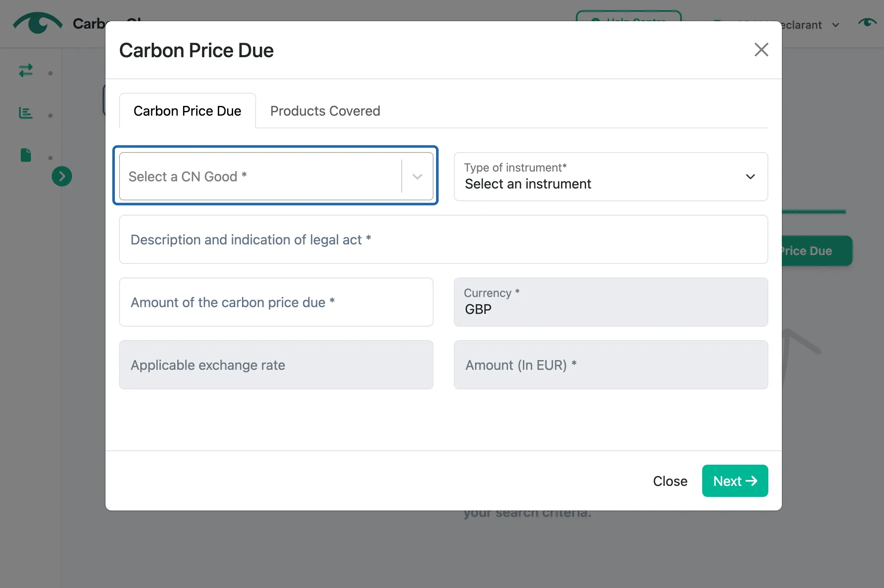
Task: Click the transfer arrows sidebar icon
Action: (26, 70)
